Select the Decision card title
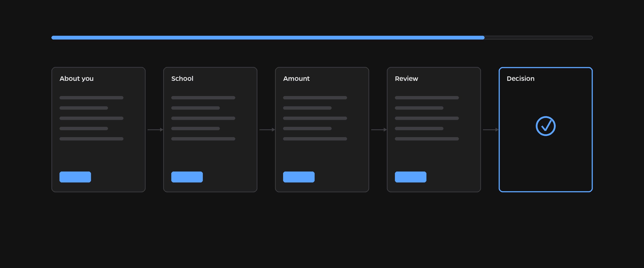 (521, 79)
